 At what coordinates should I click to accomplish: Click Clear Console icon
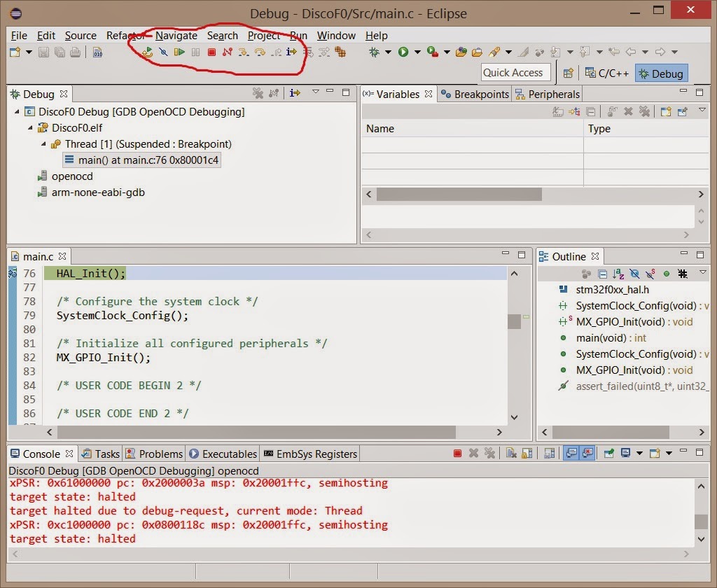511,454
